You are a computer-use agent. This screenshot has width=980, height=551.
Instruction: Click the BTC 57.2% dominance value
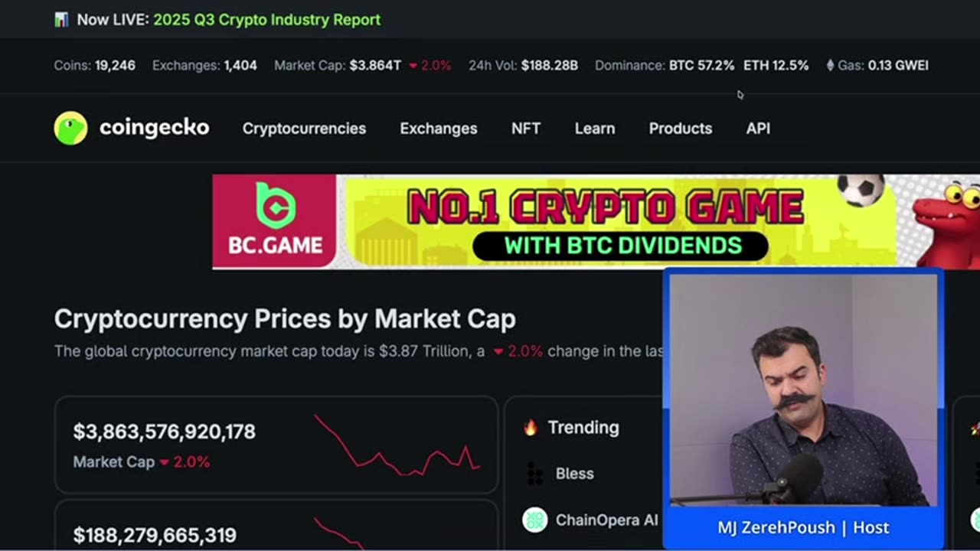(x=701, y=66)
